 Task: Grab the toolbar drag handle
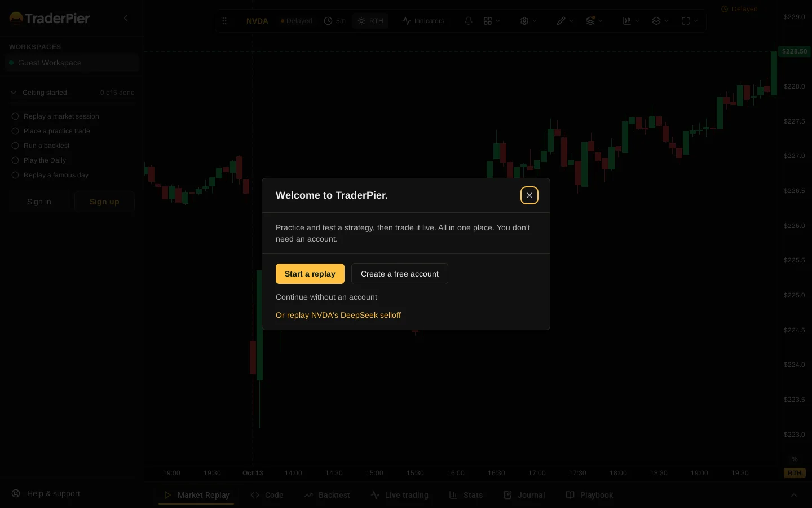pyautogui.click(x=224, y=21)
